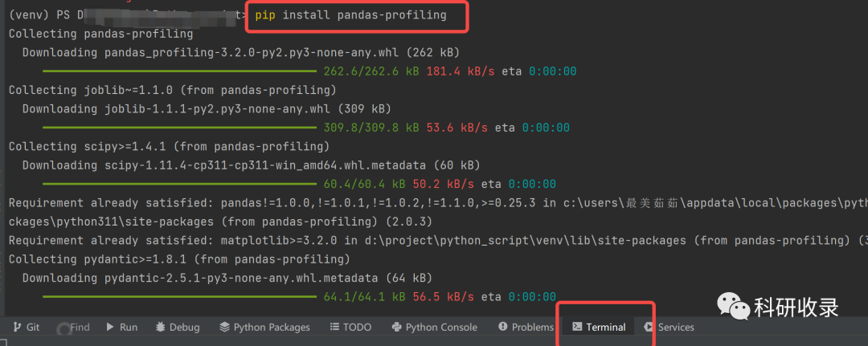Click the Git branch icon
This screenshot has width=868, height=346.
pos(17,328)
